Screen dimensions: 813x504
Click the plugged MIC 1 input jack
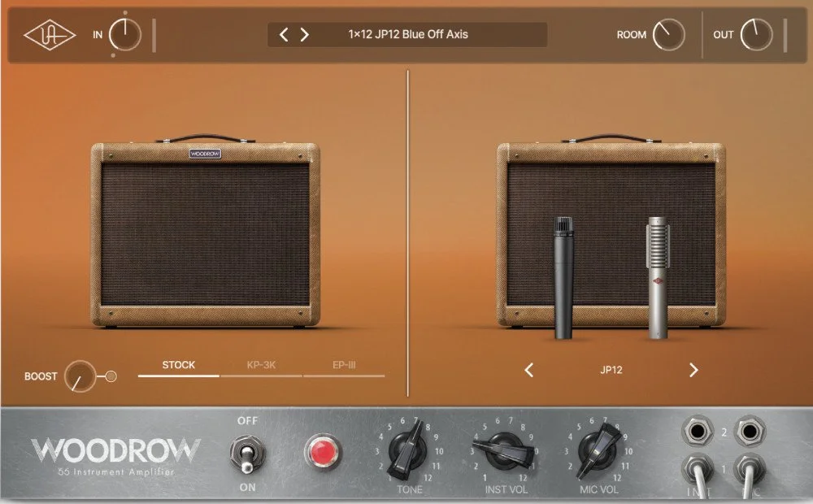click(x=750, y=471)
